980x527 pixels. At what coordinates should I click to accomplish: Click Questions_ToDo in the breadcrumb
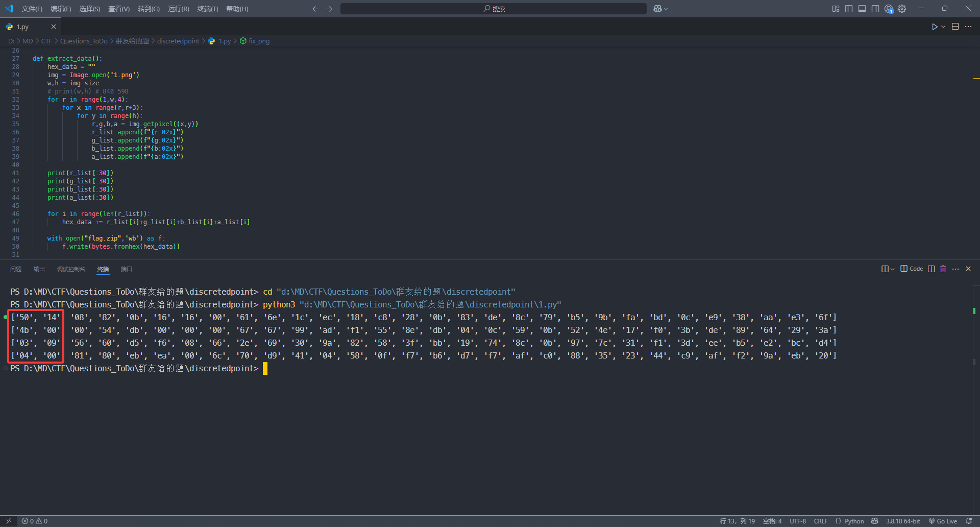coord(84,41)
